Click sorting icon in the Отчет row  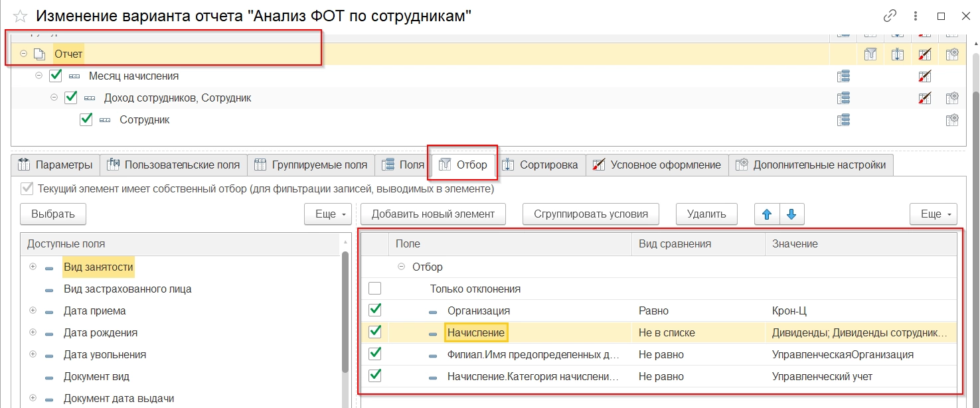(x=896, y=55)
